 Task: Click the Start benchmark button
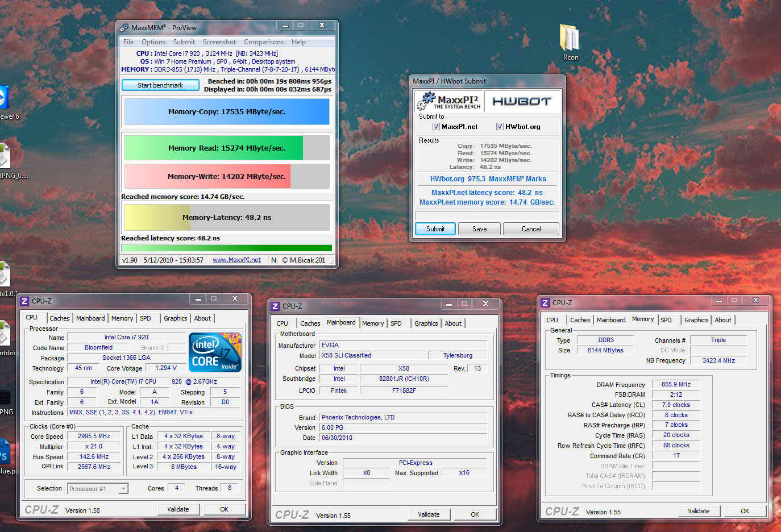click(x=160, y=85)
